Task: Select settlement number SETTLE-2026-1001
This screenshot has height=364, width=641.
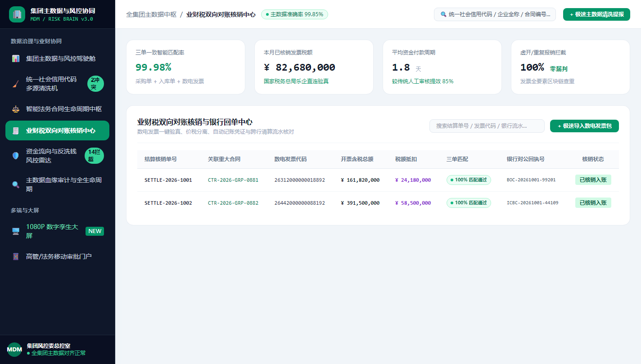Action: [x=168, y=180]
